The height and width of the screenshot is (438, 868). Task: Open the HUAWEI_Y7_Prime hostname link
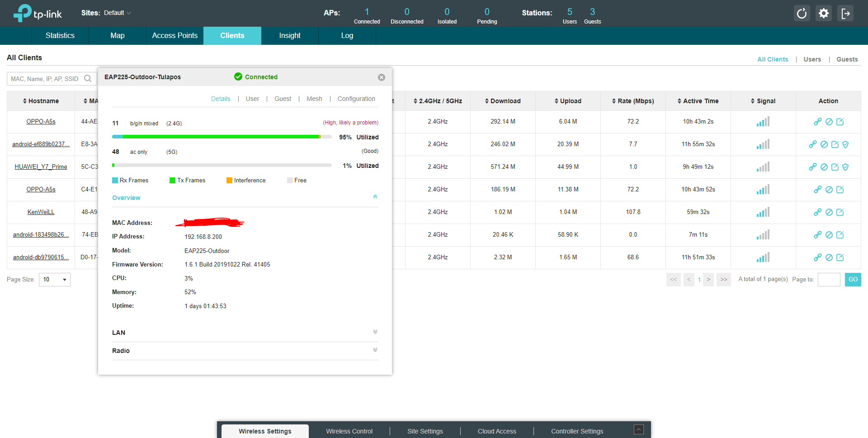[41, 167]
